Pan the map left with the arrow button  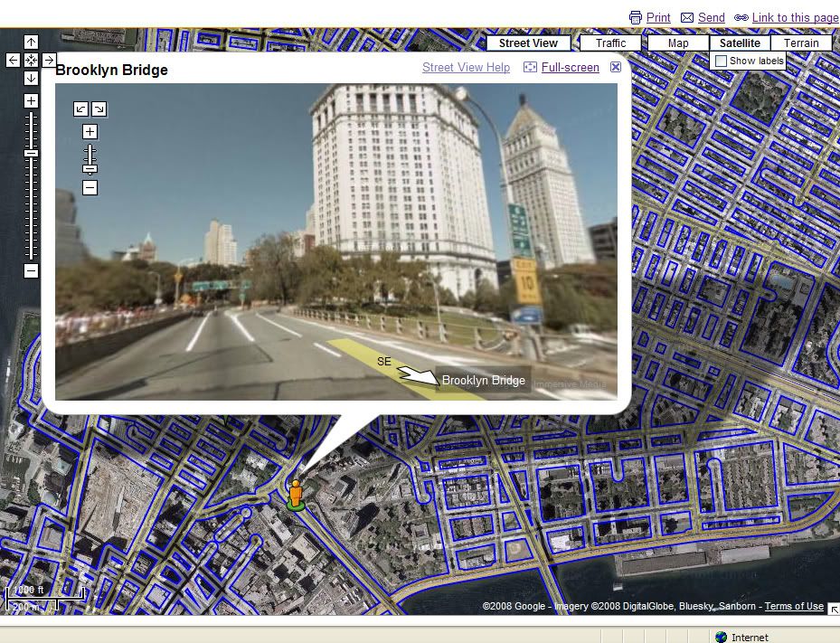13,60
